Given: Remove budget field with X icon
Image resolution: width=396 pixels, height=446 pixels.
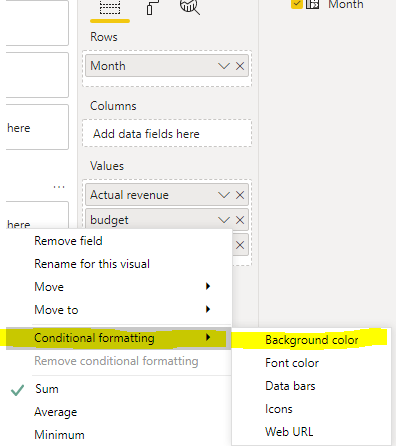Looking at the screenshot, I should 240,220.
